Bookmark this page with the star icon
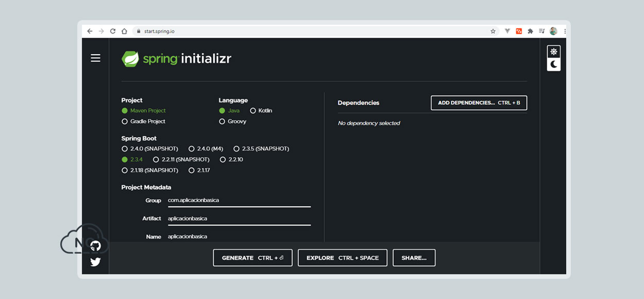Image resolution: width=644 pixels, height=299 pixels. click(x=493, y=31)
